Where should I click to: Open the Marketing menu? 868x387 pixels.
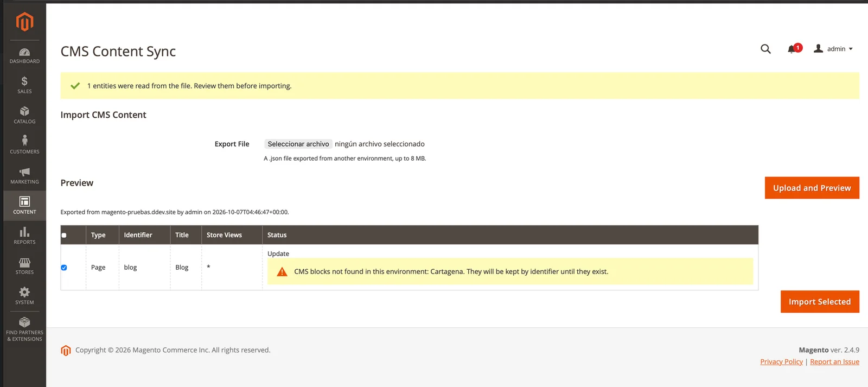[24, 175]
